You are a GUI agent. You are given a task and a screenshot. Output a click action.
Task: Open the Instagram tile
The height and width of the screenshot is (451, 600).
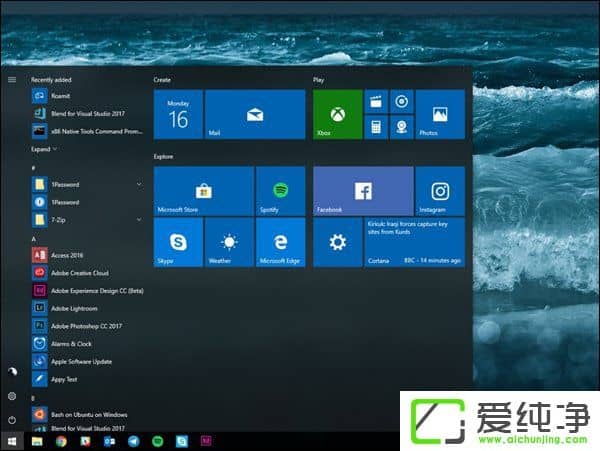[x=440, y=191]
